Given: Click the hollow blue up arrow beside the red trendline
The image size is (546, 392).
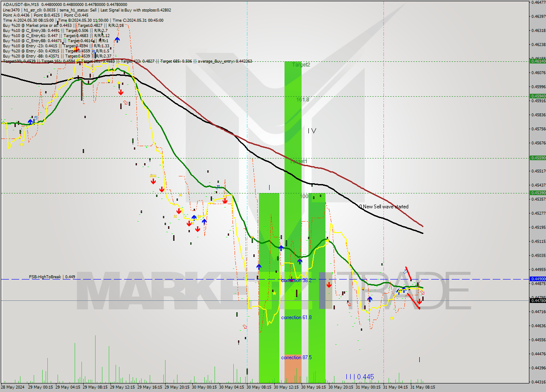Looking at the screenshot, I should point(405,272).
